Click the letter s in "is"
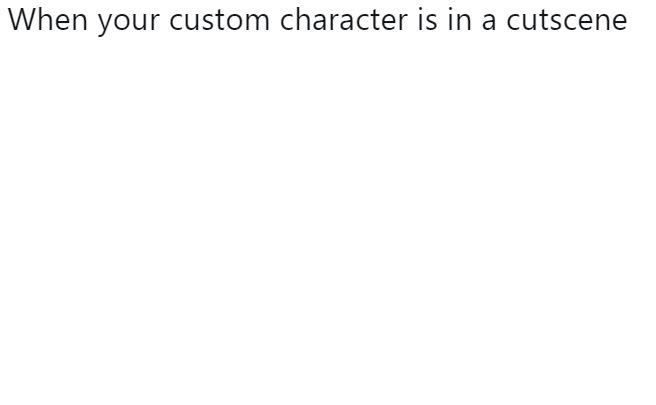This screenshot has width=656, height=405. click(432, 22)
